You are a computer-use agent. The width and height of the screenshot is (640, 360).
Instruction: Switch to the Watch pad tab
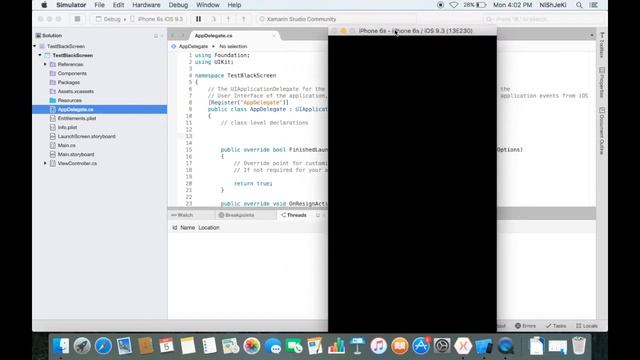182,215
